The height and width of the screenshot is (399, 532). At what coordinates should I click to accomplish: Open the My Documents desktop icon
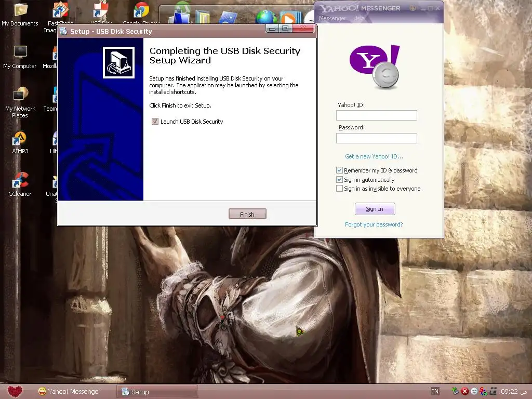coord(20,14)
